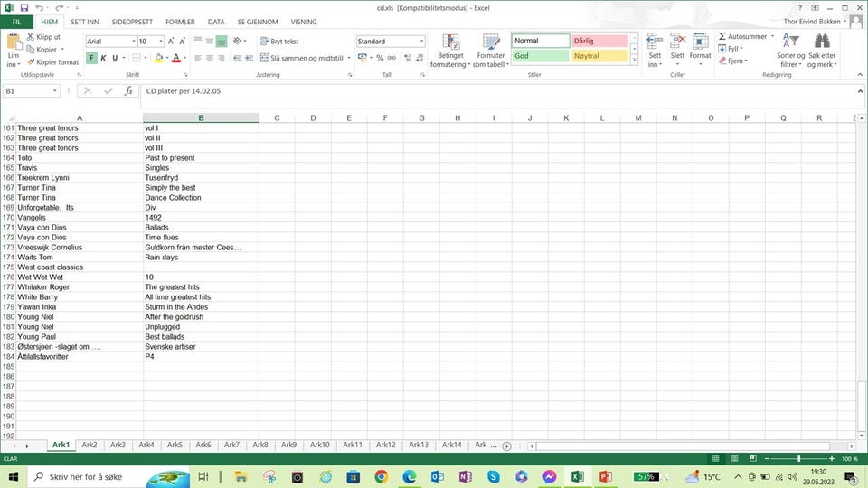Open Sorter og filtrer
Viewport: 868px width, 488px height.
click(x=790, y=51)
